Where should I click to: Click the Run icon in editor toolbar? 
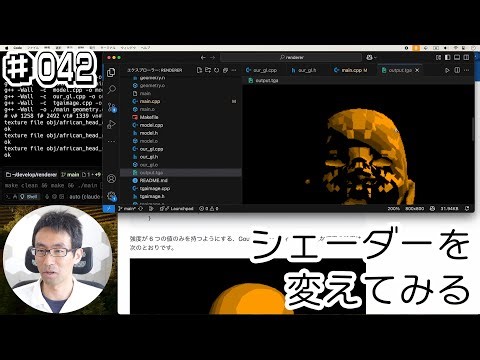[x=447, y=70]
